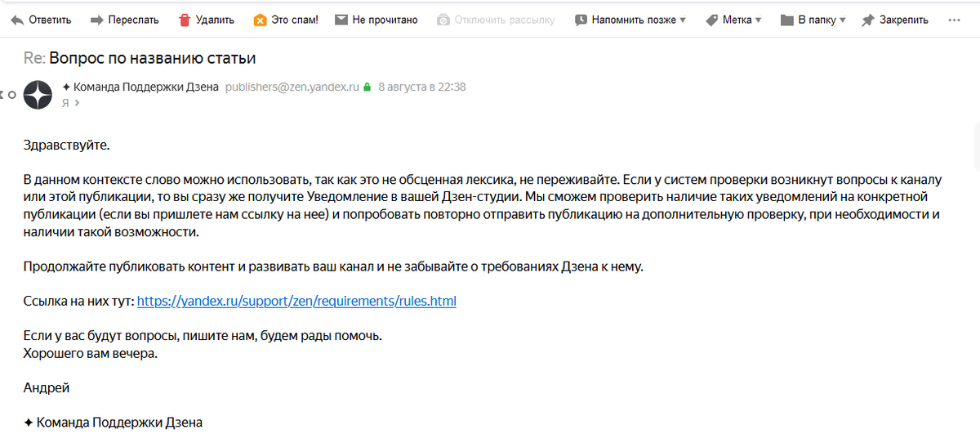
Task: Expand recipient details chevron next to Я
Action: click(x=77, y=103)
